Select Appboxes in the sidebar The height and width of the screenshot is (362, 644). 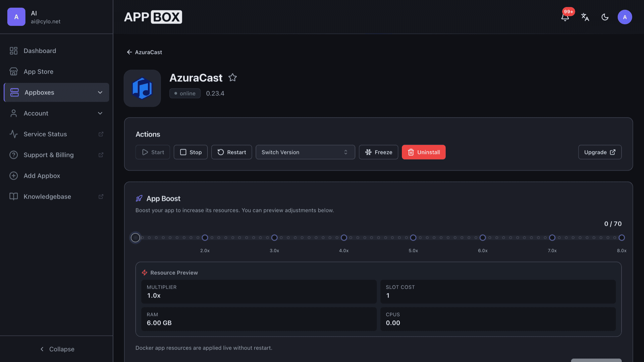[x=56, y=92]
